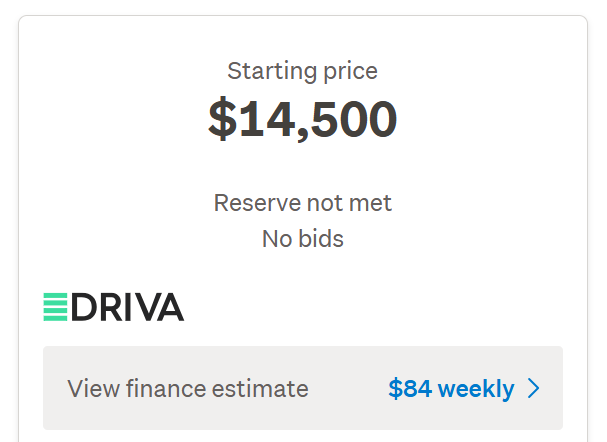Click the DRIVA wordmark text

[128, 306]
